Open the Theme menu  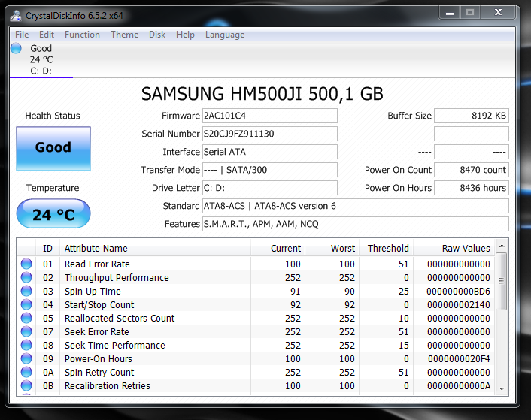tap(124, 35)
